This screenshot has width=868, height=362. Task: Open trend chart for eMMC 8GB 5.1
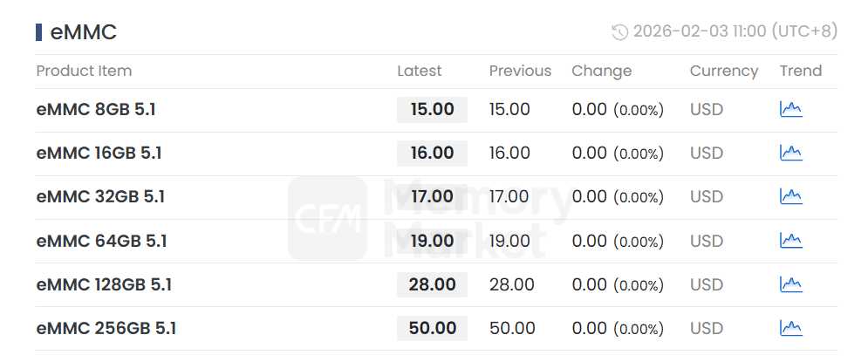[790, 109]
